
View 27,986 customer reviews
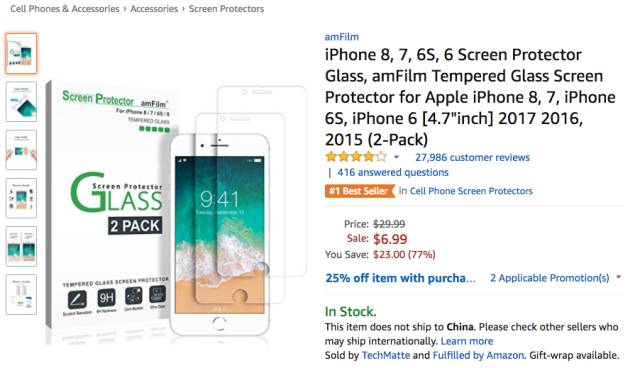point(472,157)
